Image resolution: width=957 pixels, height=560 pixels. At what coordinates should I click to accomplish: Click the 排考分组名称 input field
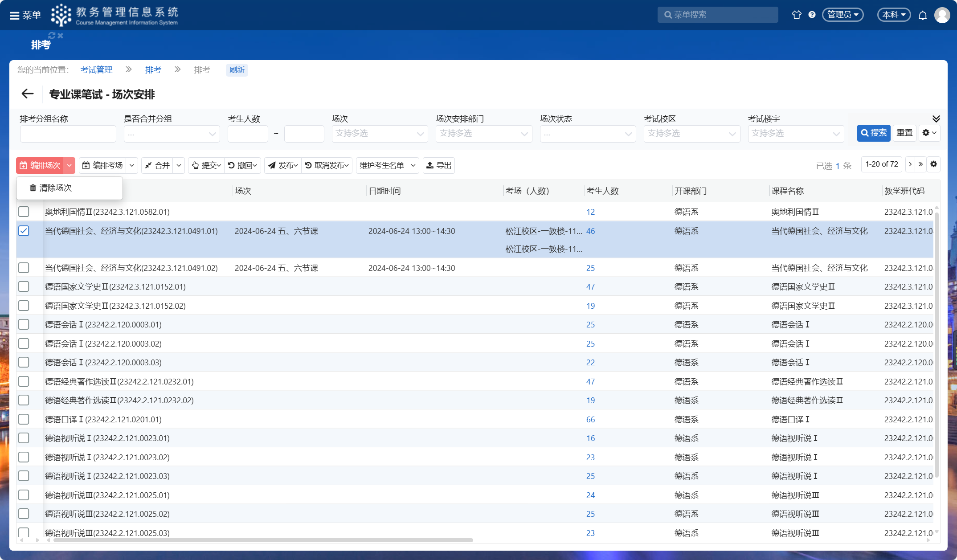[68, 134]
